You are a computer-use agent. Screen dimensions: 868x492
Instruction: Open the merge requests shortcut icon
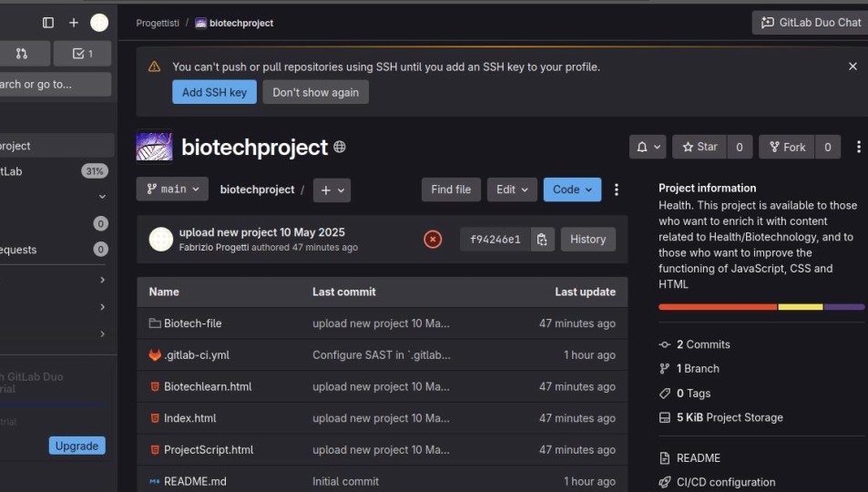(x=22, y=54)
